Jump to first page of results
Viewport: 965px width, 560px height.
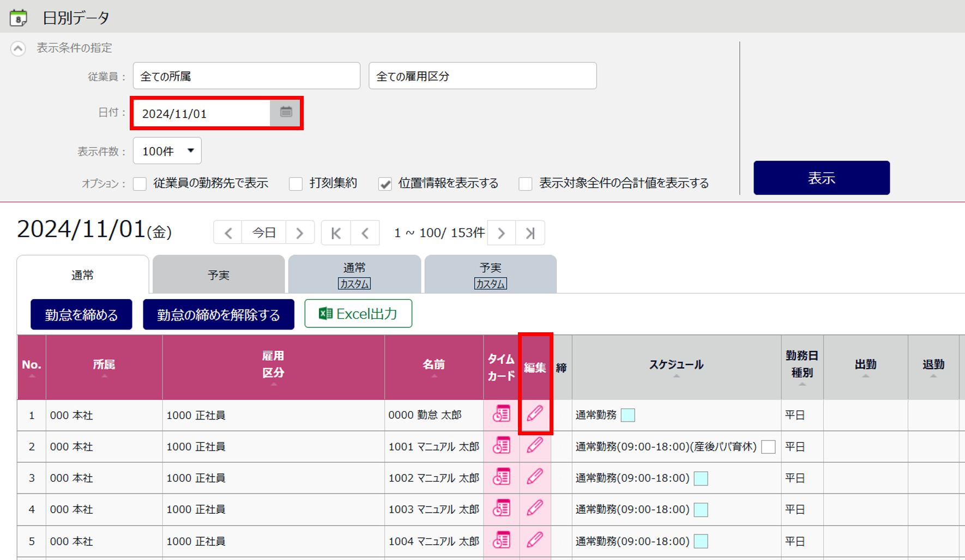click(336, 233)
